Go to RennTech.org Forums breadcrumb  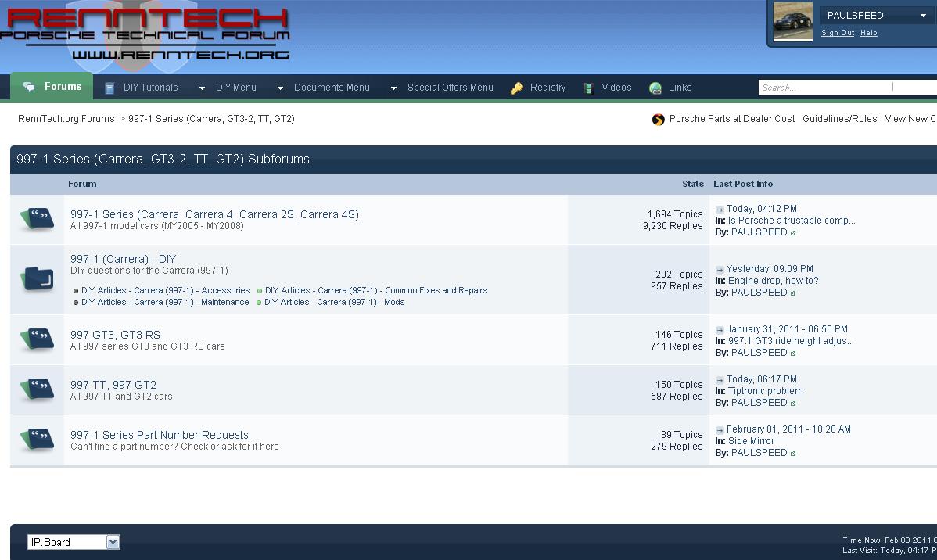[66, 118]
